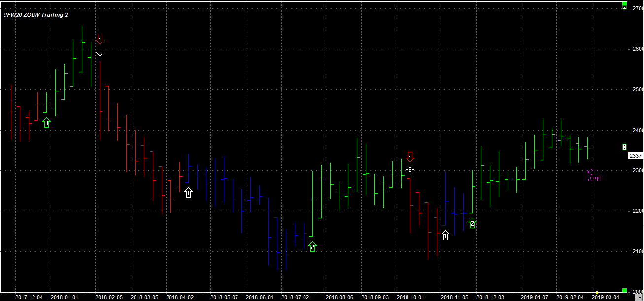Select the green up arrow labeled 3
The image size is (644, 301).
47,123
